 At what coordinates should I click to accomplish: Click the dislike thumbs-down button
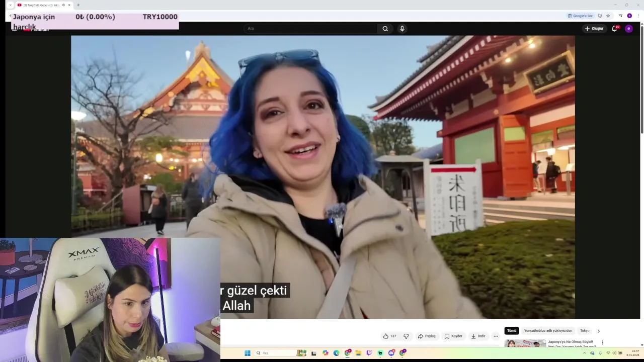click(x=406, y=336)
